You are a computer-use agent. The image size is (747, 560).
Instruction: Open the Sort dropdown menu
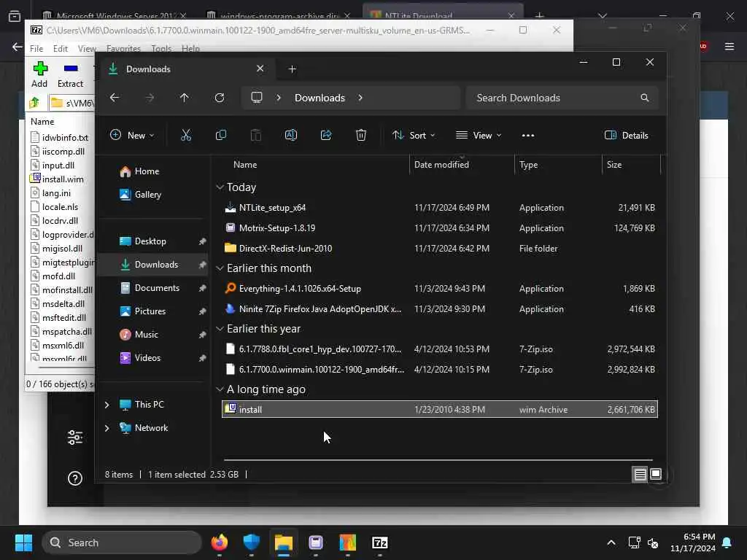(414, 135)
